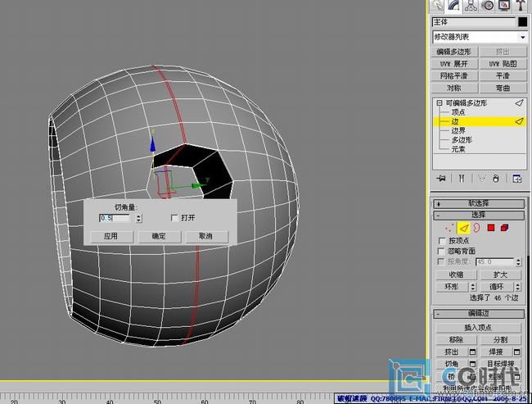Image resolution: width=532 pixels, height=404 pixels.
Task: Select the 多边形 sub-object level
Action: (462, 139)
